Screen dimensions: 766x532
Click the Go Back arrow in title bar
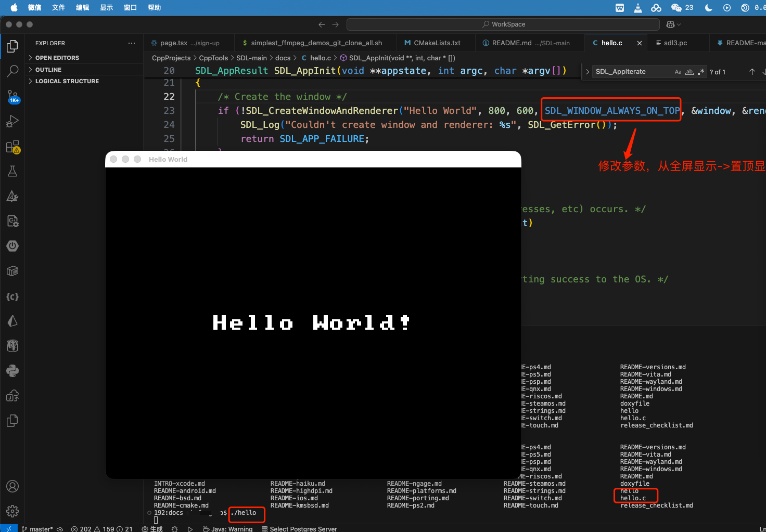(322, 24)
